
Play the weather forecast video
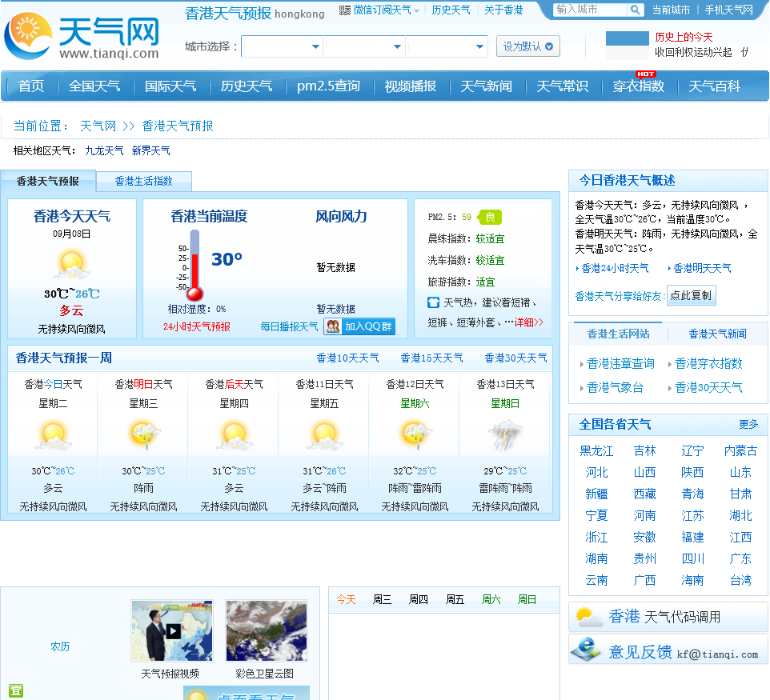pos(172,630)
